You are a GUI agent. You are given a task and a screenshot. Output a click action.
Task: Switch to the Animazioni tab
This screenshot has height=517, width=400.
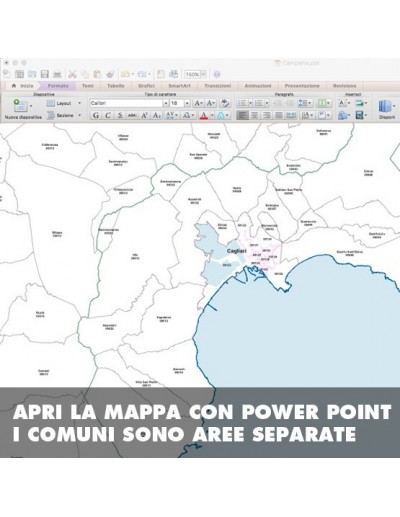coord(258,86)
